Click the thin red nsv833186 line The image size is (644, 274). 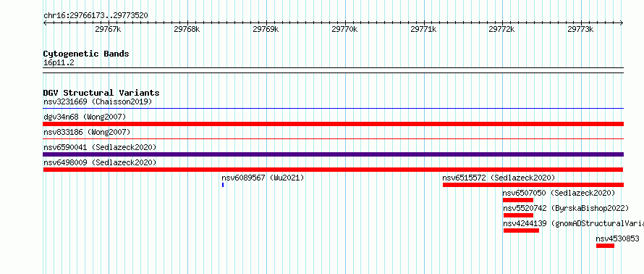[x=334, y=139]
